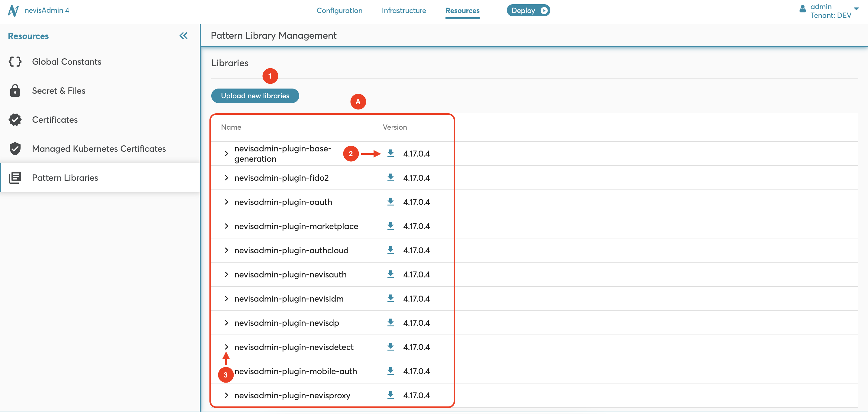Switch to the Configuration tab

pyautogui.click(x=339, y=11)
